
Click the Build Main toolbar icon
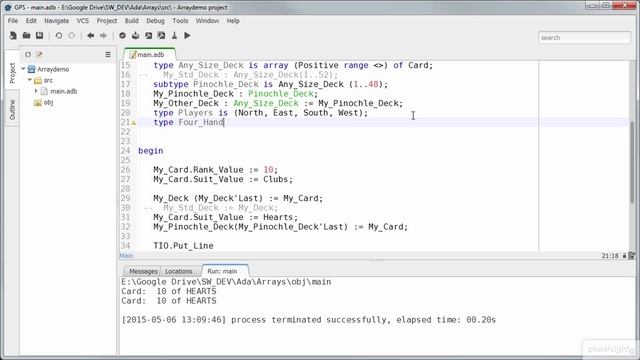tap(149, 36)
